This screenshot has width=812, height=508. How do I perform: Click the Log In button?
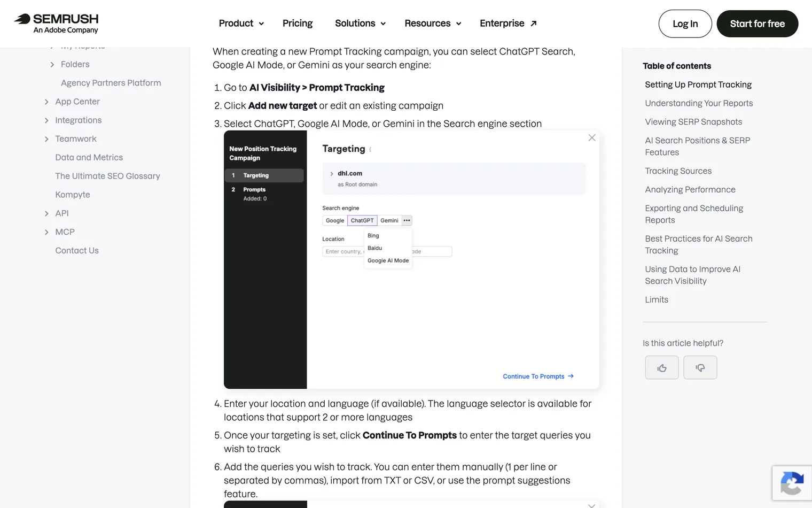click(685, 24)
